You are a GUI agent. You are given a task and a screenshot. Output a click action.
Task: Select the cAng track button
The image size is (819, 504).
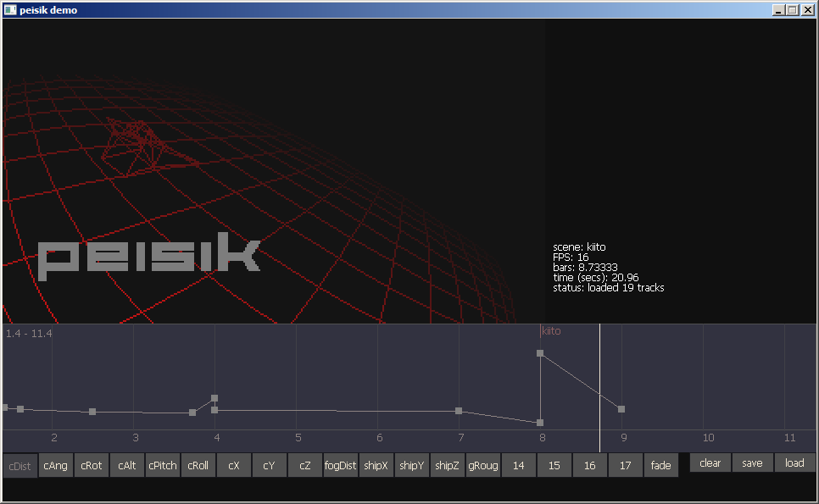[55, 465]
